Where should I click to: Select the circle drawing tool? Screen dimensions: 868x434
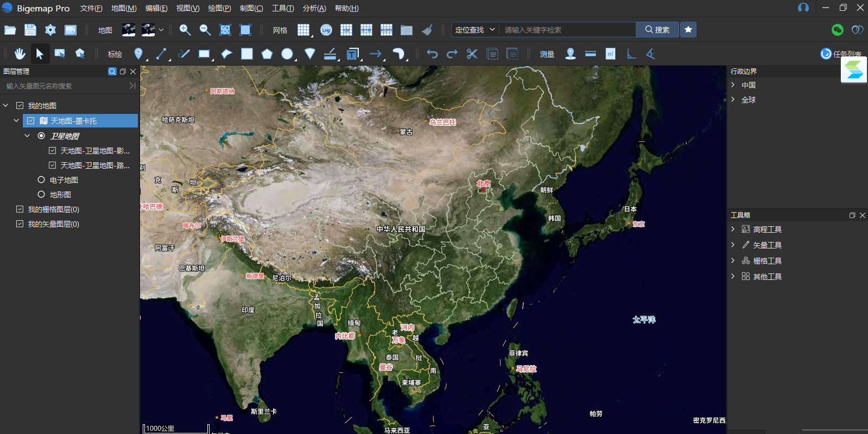click(x=287, y=54)
